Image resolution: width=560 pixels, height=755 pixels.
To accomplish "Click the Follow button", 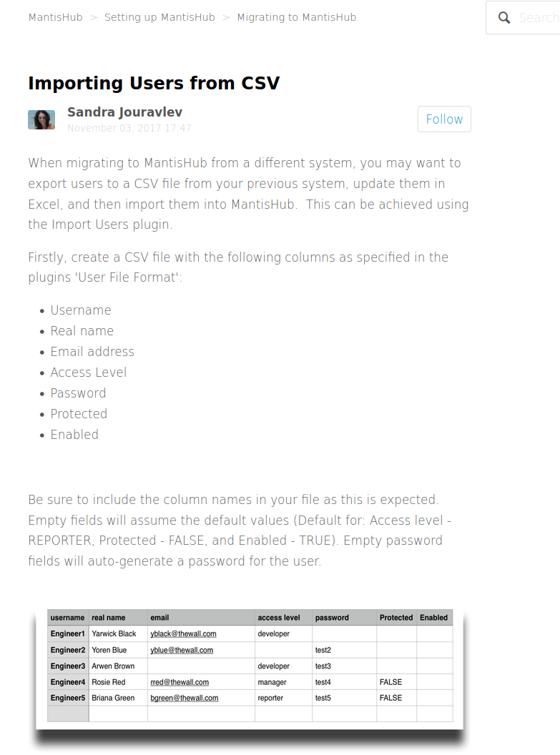I will [x=444, y=119].
